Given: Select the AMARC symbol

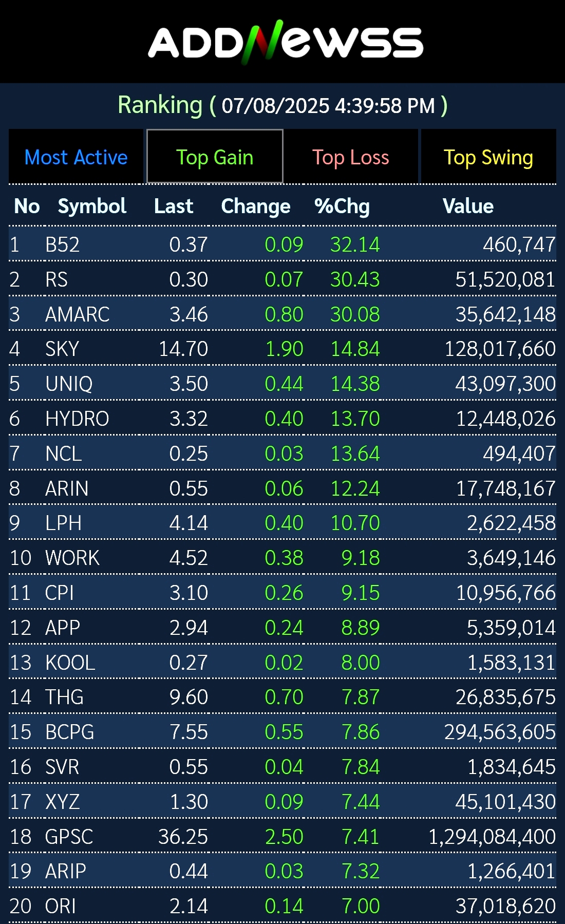Looking at the screenshot, I should click(x=78, y=314).
